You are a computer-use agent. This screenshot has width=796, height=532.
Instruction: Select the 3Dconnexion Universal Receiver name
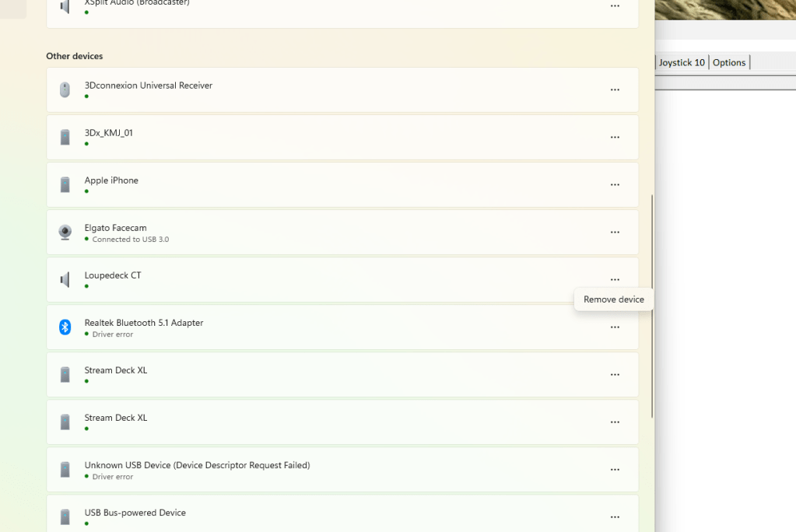coord(149,86)
